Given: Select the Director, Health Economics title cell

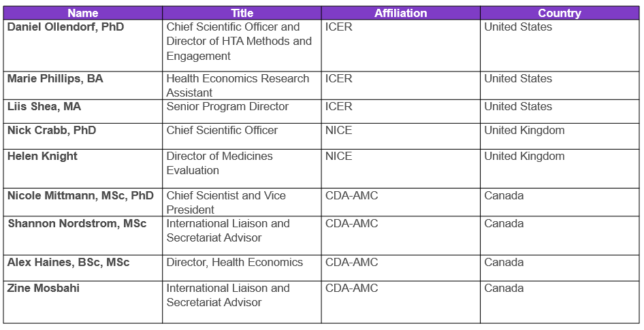Looking at the screenshot, I should coord(235,263).
